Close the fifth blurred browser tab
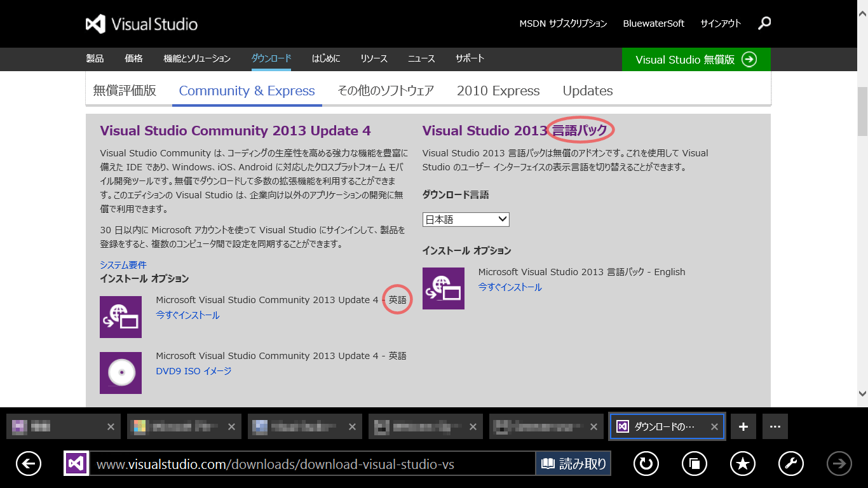 tap(593, 427)
